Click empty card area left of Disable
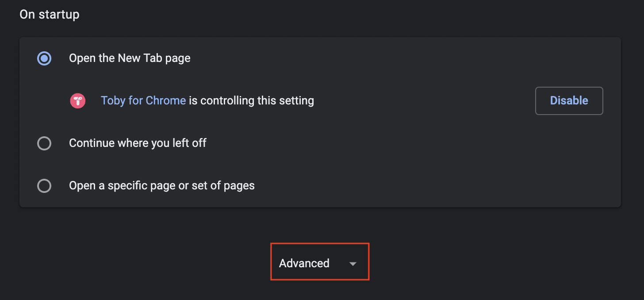This screenshot has height=300, width=644. (420, 101)
